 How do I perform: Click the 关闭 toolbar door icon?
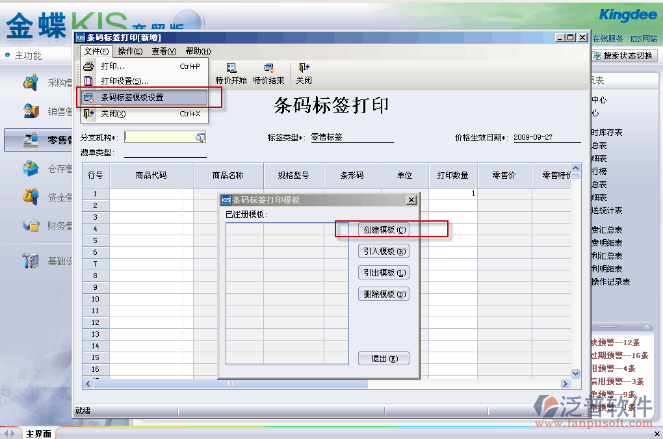pos(304,68)
